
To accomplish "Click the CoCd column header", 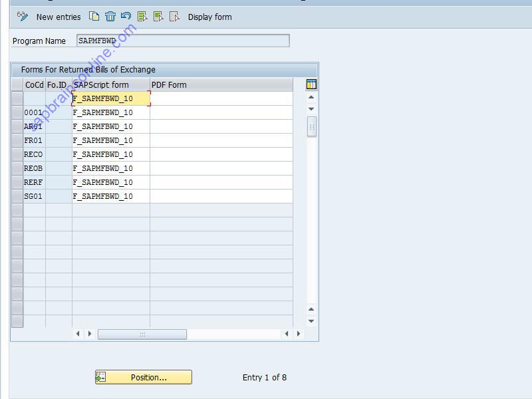I will click(x=35, y=85).
